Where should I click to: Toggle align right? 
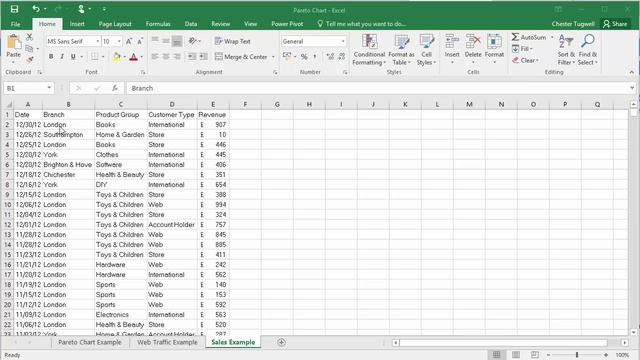pyautogui.click(x=177, y=57)
